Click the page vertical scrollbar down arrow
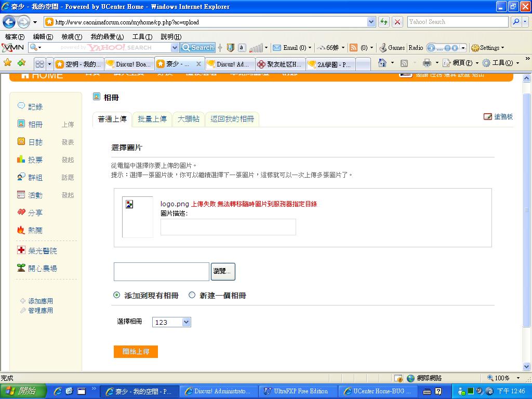This screenshot has width=532, height=399. click(527, 366)
